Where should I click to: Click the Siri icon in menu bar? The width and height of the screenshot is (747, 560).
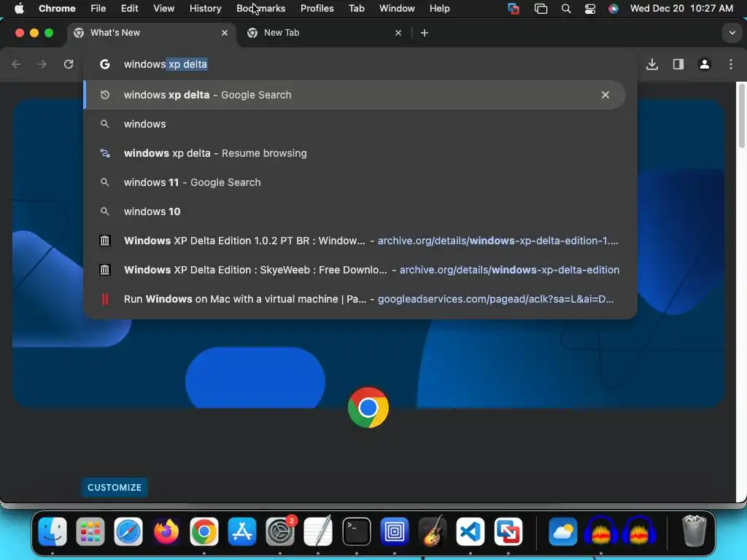pos(614,9)
